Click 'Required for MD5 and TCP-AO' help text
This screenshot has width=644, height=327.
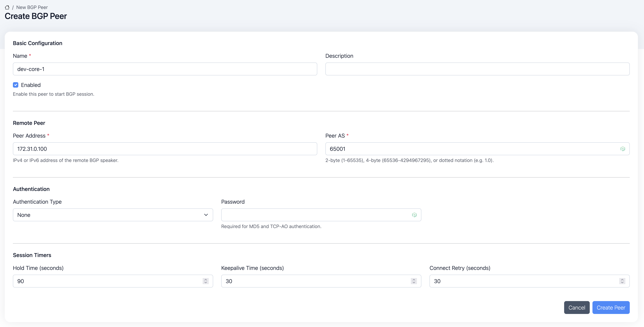click(271, 226)
